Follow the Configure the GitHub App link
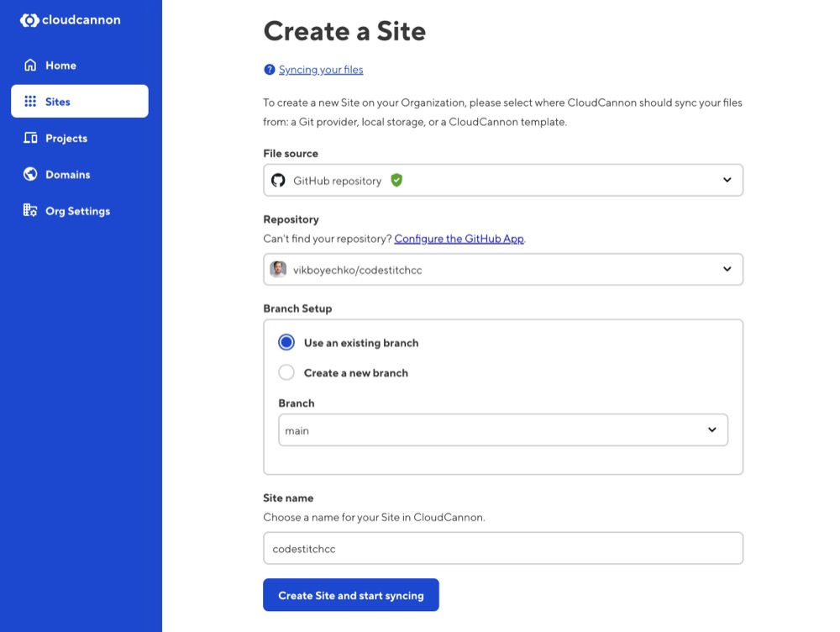The image size is (840, 632). tap(461, 238)
